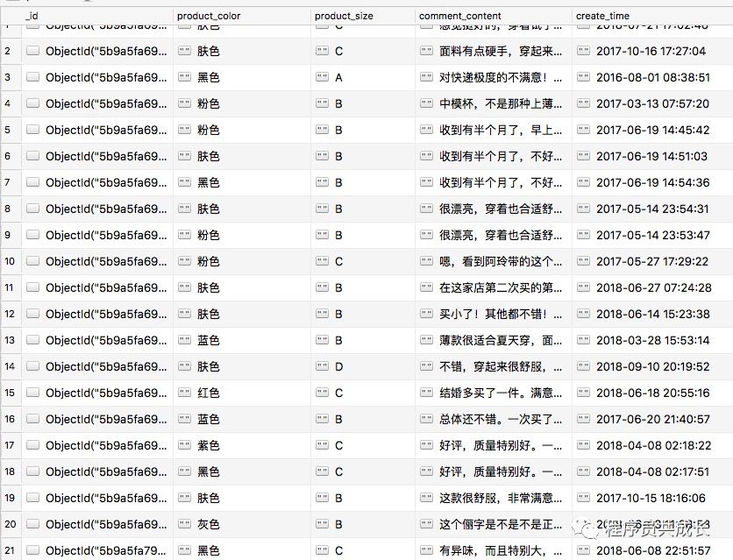Image resolution: width=733 pixels, height=560 pixels.
Task: Select comment cell starting 在这家店第二次买
Action: point(494,287)
